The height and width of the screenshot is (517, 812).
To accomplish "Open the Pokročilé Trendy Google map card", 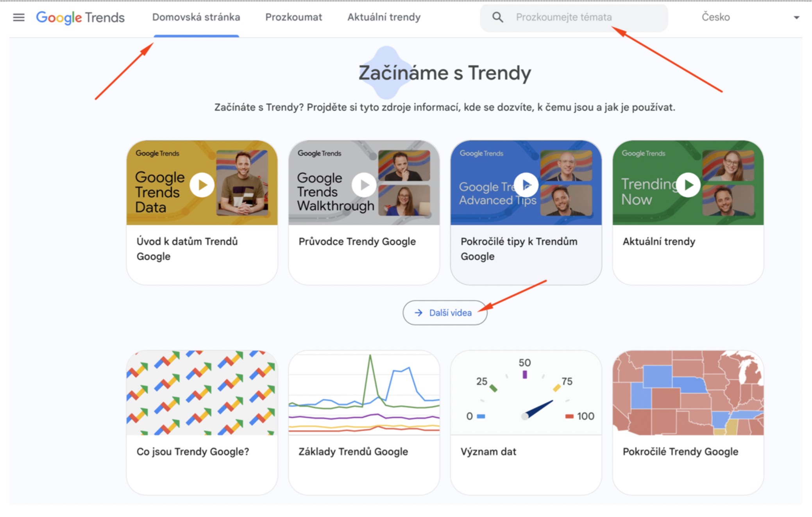I will point(688,422).
